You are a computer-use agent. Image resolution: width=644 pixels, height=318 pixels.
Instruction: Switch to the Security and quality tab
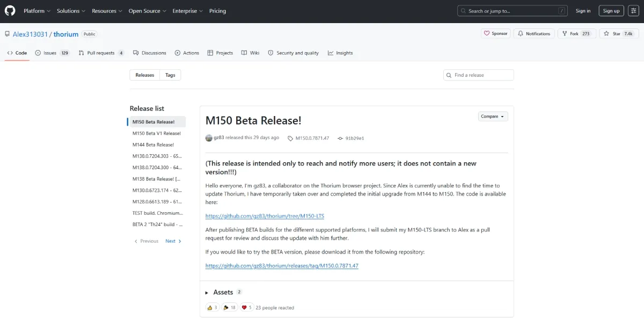(x=294, y=53)
